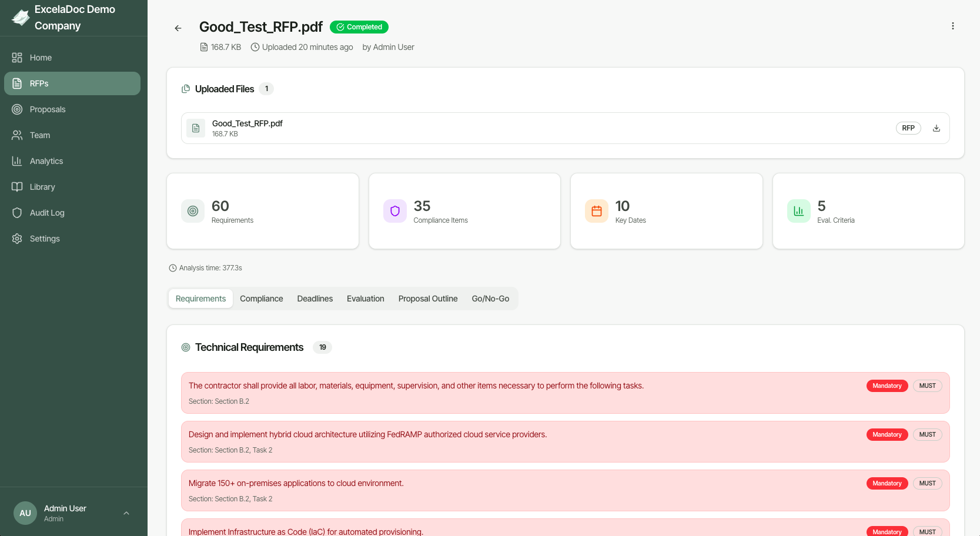980x536 pixels.
Task: Click the Team people icon
Action: pos(17,135)
